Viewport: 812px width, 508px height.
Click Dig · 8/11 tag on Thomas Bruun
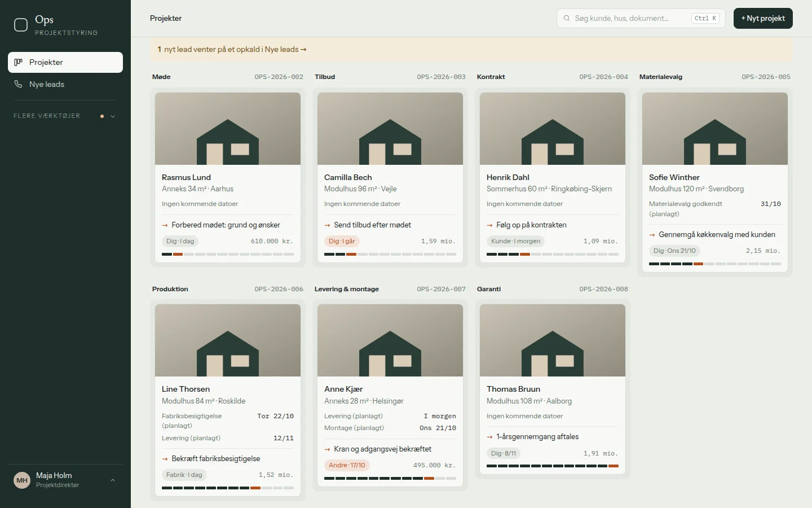point(504,453)
